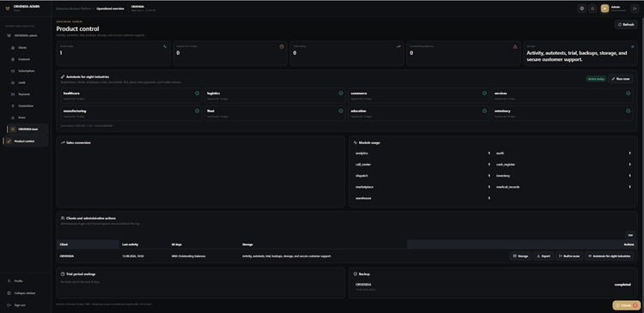
Task: Open Profile from the sidebar bottom
Action: (26, 281)
